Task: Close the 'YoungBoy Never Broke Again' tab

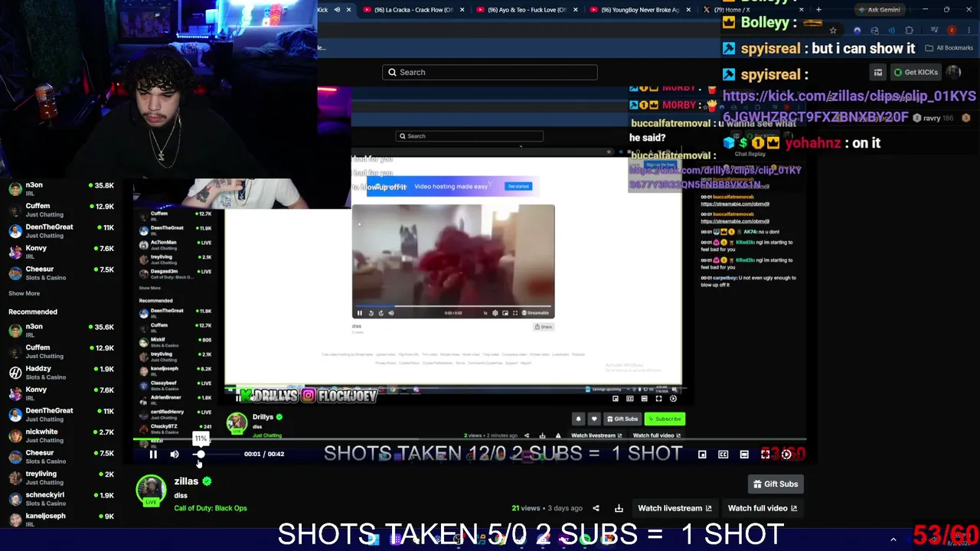Action: [688, 10]
